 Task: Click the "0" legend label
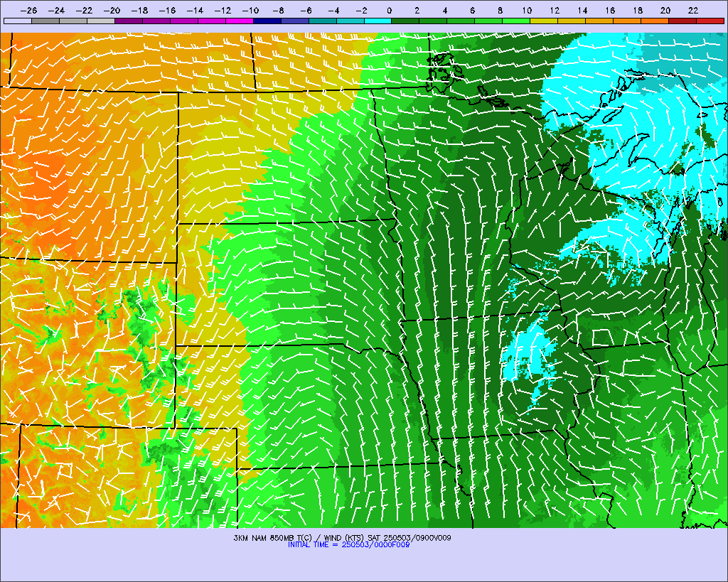[389, 11]
